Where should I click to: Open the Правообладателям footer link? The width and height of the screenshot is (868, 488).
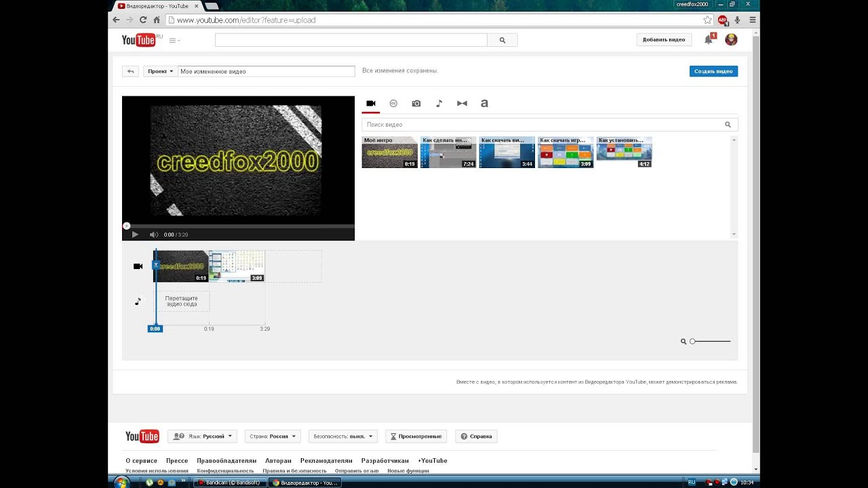[226, 461]
